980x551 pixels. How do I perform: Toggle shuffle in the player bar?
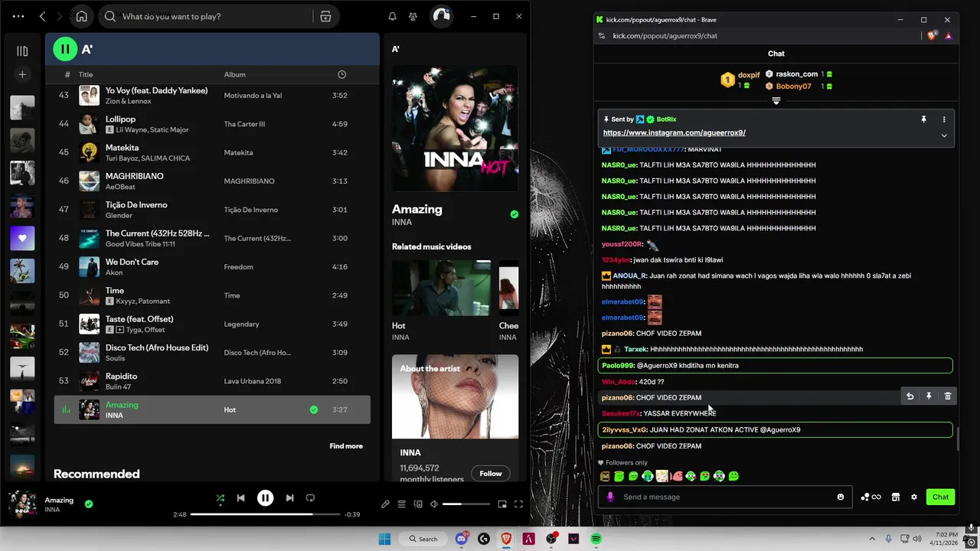pos(220,497)
